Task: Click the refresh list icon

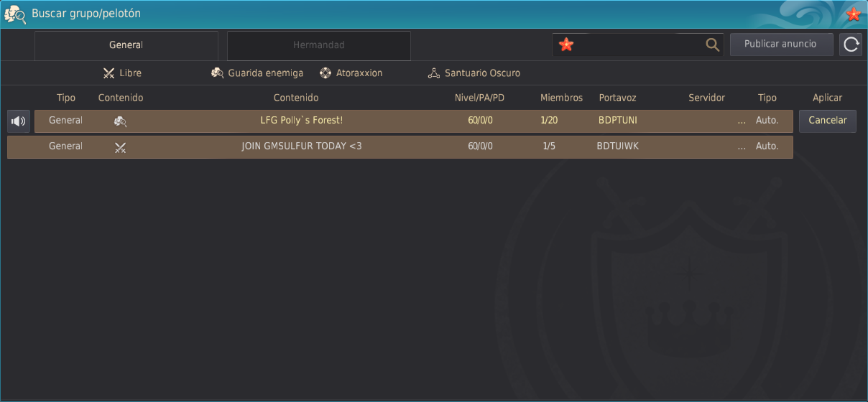Action: [x=851, y=45]
